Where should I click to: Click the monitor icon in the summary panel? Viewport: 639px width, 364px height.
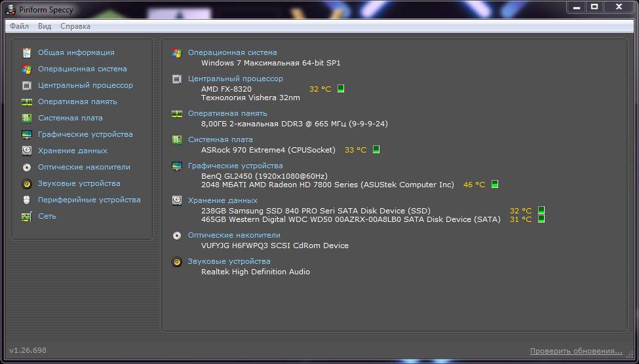point(177,166)
